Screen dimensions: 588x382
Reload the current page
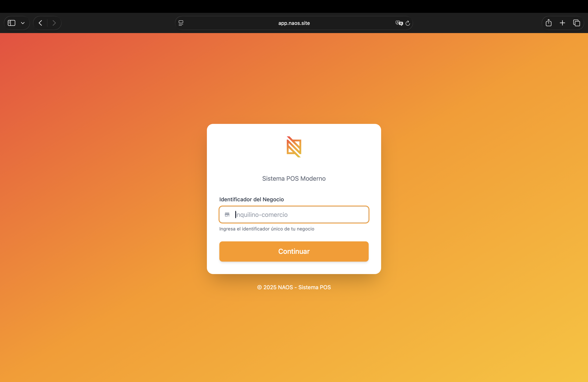coord(408,23)
